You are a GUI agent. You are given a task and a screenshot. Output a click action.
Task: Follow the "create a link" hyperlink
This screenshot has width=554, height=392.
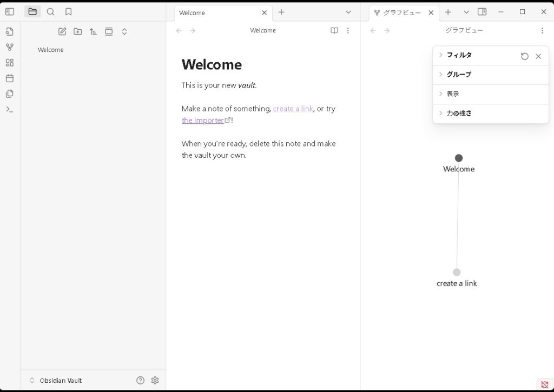tap(293, 109)
